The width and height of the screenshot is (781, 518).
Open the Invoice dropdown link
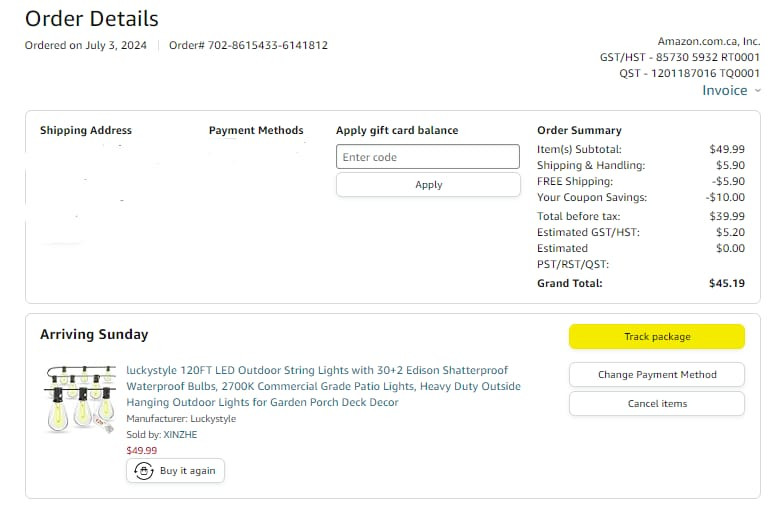point(725,91)
